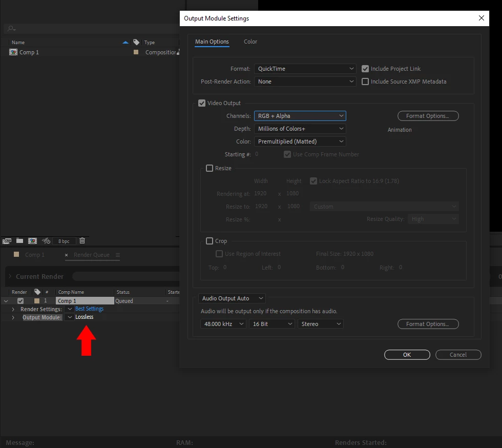This screenshot has height=448, width=502.
Task: Open the Color dropdown Premultiplied (Matted)
Action: [300, 141]
